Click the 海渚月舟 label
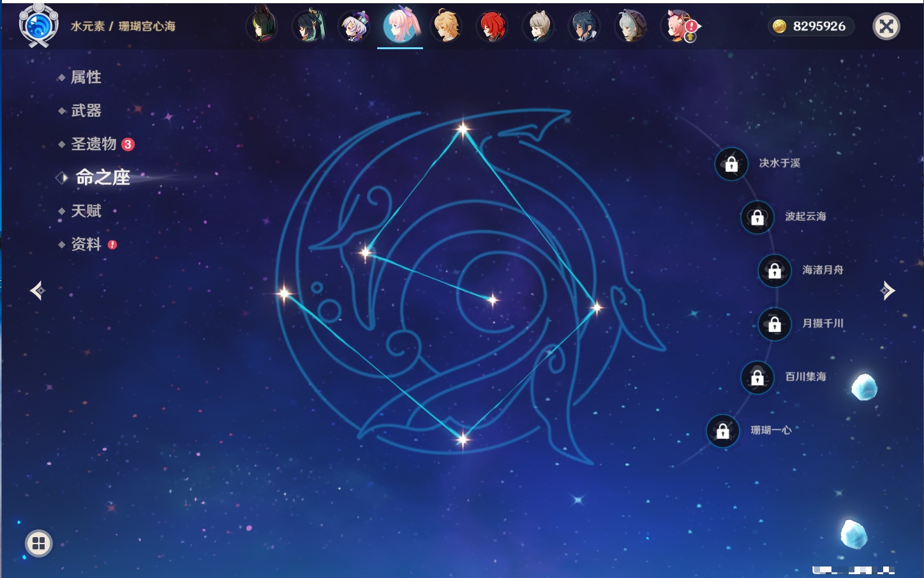This screenshot has height=578, width=924. click(x=823, y=270)
